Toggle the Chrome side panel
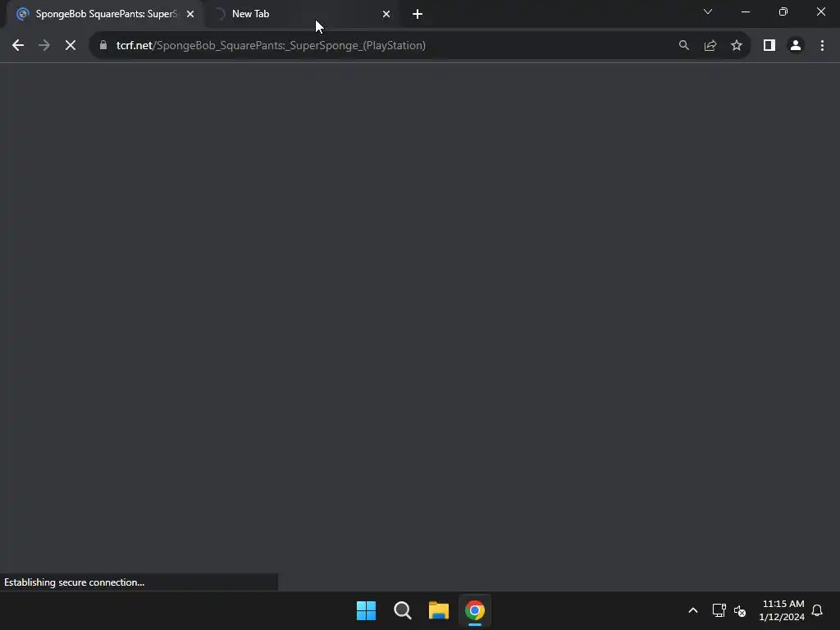Screen dimensions: 840x630 [769, 46]
